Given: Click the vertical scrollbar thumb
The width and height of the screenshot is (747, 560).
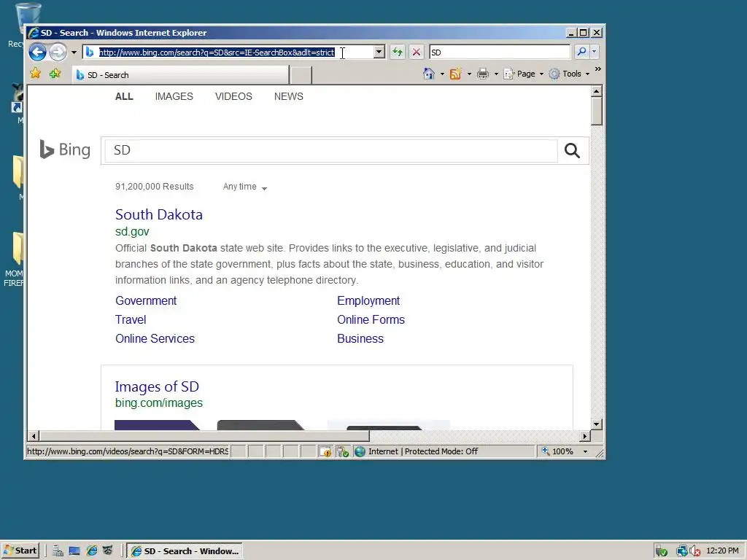Looking at the screenshot, I should [597, 111].
